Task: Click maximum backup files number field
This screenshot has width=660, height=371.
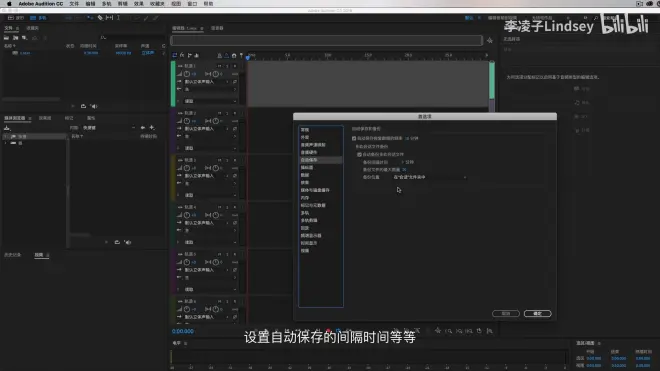Action: (x=404, y=170)
